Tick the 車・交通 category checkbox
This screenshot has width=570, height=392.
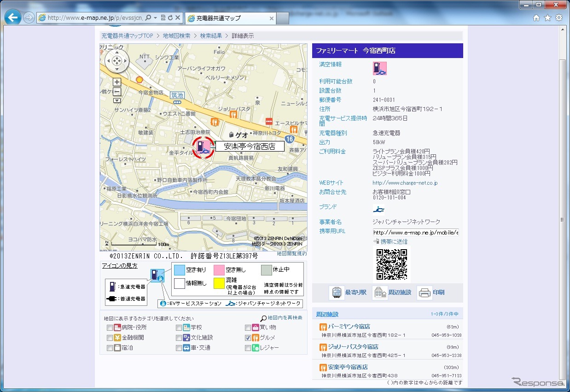tap(179, 348)
